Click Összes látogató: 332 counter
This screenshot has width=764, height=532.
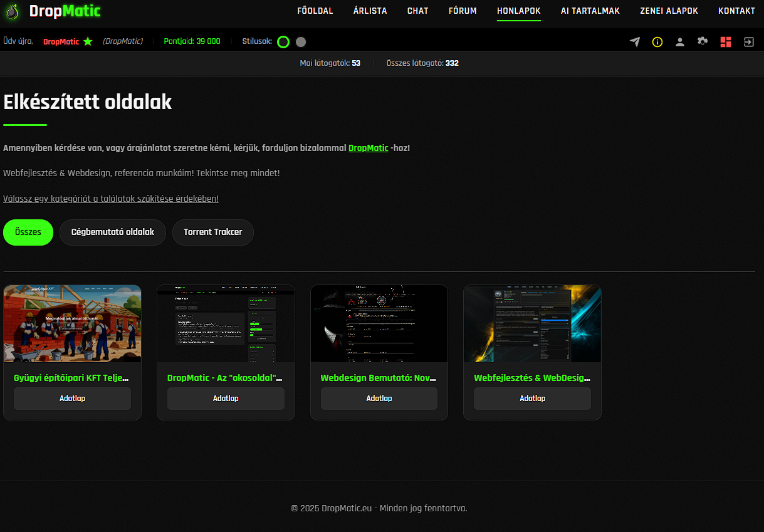click(x=422, y=63)
